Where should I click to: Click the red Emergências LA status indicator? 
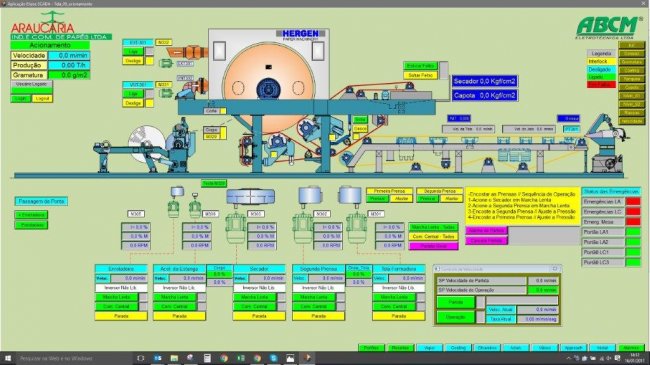click(x=633, y=202)
